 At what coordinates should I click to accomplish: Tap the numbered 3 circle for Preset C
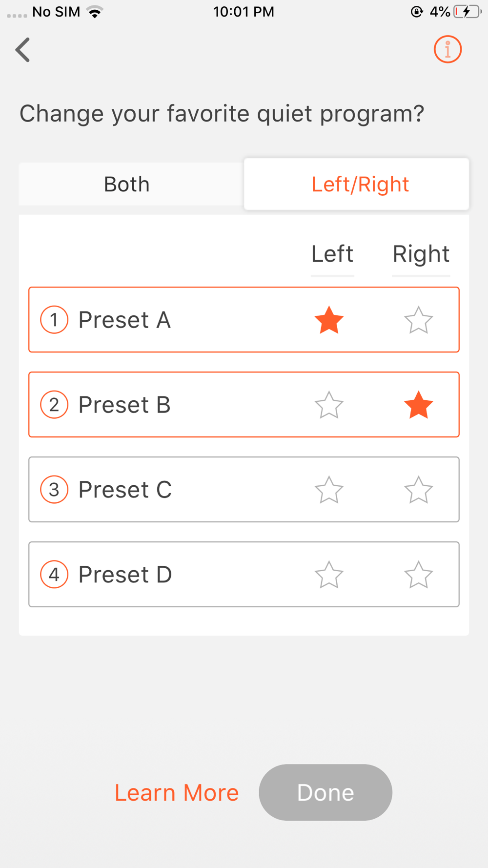tap(54, 490)
